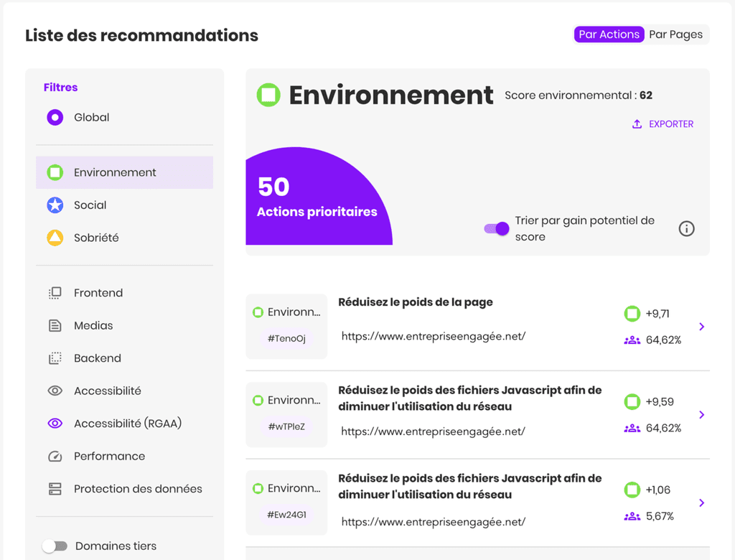Click people icon beside 5,67%

pyautogui.click(x=632, y=516)
